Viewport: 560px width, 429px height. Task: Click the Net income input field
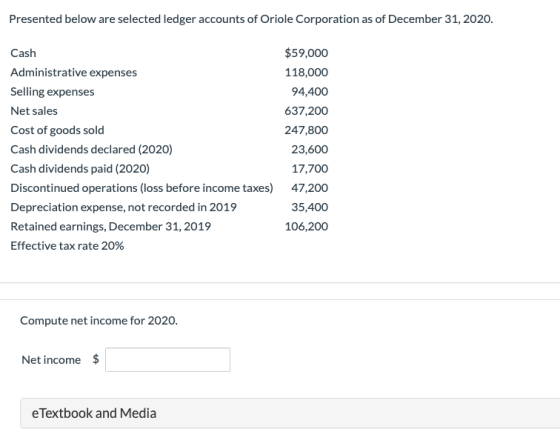click(x=168, y=360)
